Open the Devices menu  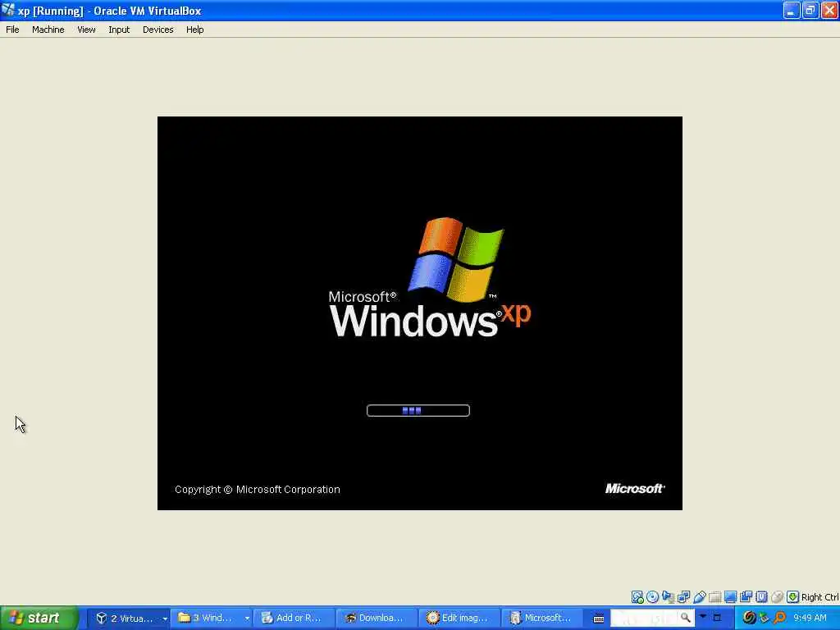click(158, 30)
